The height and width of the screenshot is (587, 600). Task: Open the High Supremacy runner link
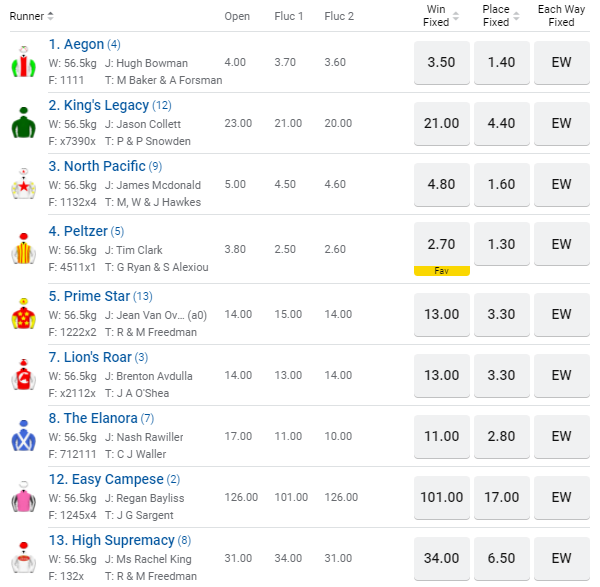coord(109,540)
